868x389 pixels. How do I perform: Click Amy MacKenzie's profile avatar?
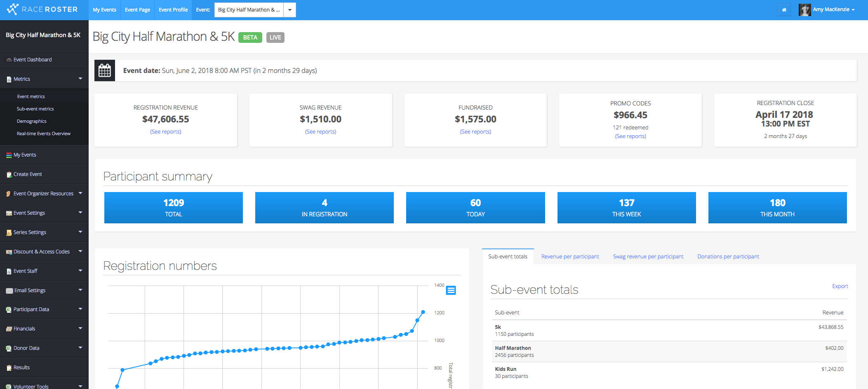coord(804,10)
